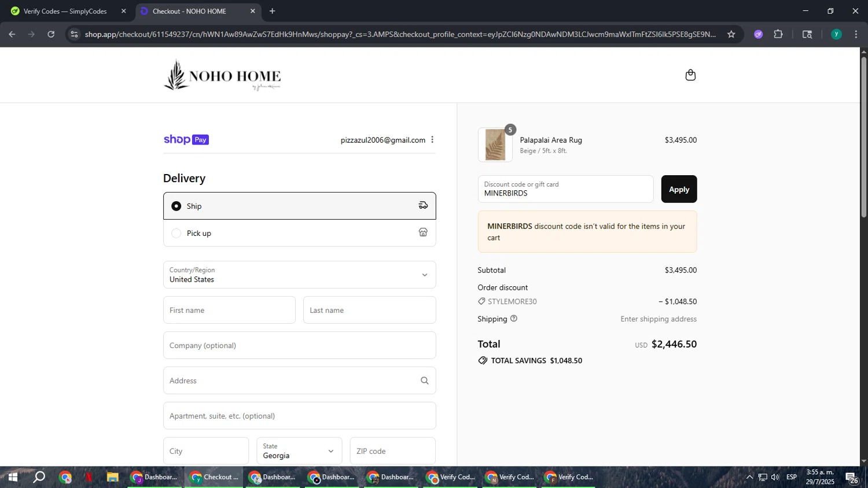
Task: Click the STYLEMORE30 discount tag icon
Action: click(481, 301)
